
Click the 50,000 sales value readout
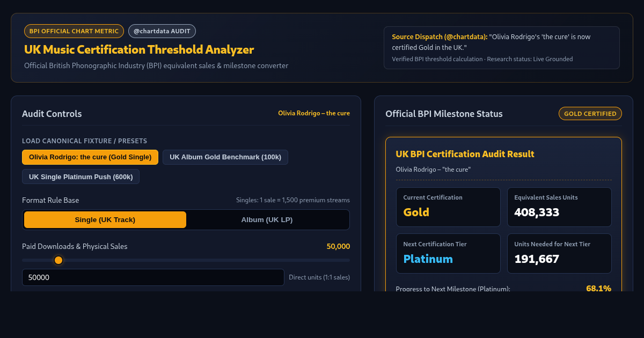click(338, 246)
